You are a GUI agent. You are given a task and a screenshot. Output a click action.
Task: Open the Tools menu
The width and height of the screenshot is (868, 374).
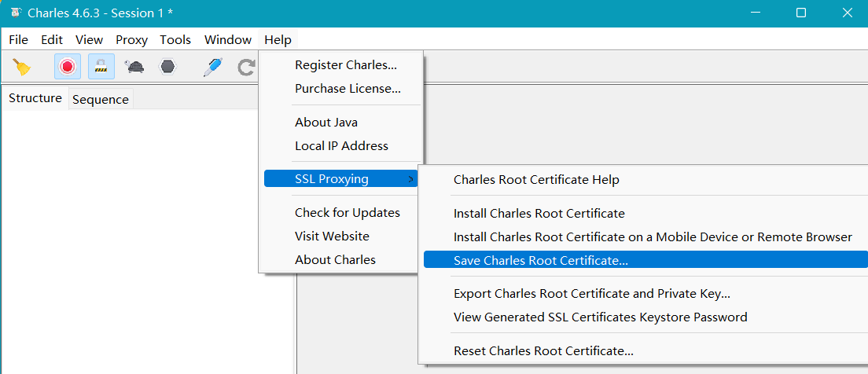pos(175,40)
